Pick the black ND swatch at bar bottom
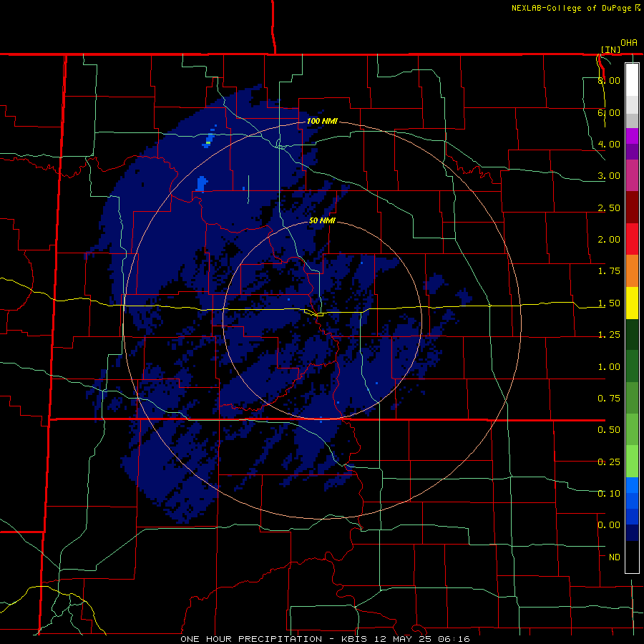Image resolution: width=644 pixels, height=644 pixels. tap(632, 557)
